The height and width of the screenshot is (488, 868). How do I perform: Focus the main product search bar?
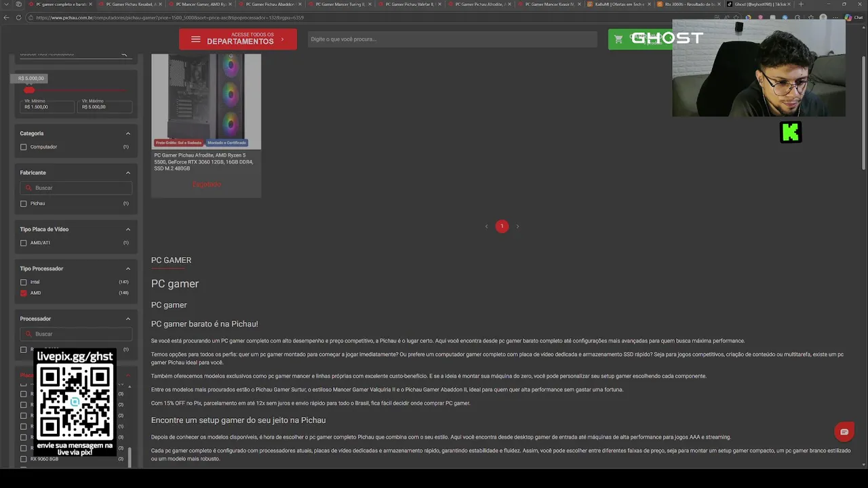452,39
